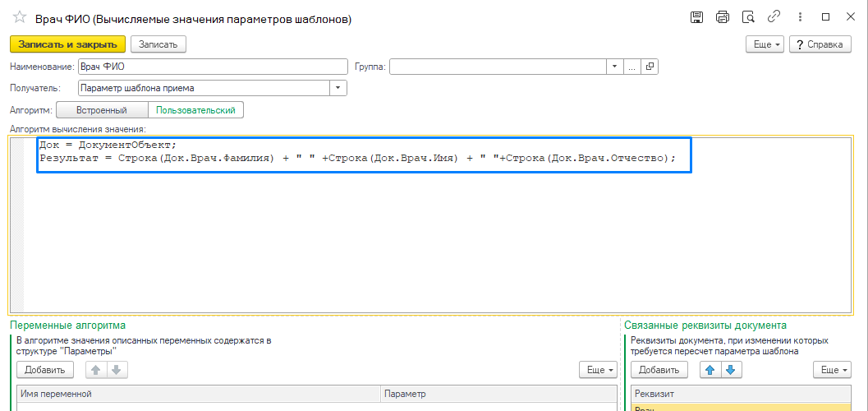The image size is (868, 411).
Task: Click the empty Группа input field
Action: 498,67
